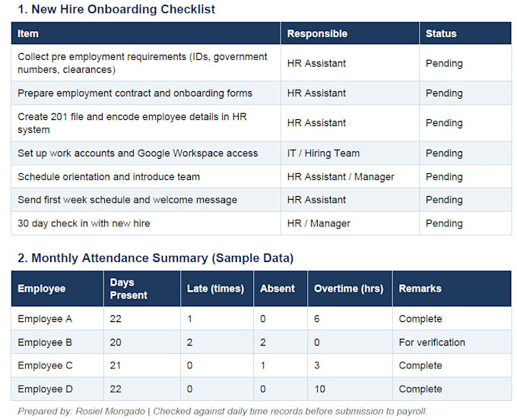The width and height of the screenshot is (517, 420).
Task: Select 'HR Assistant / Manager' responsible cell
Action: click(350, 176)
